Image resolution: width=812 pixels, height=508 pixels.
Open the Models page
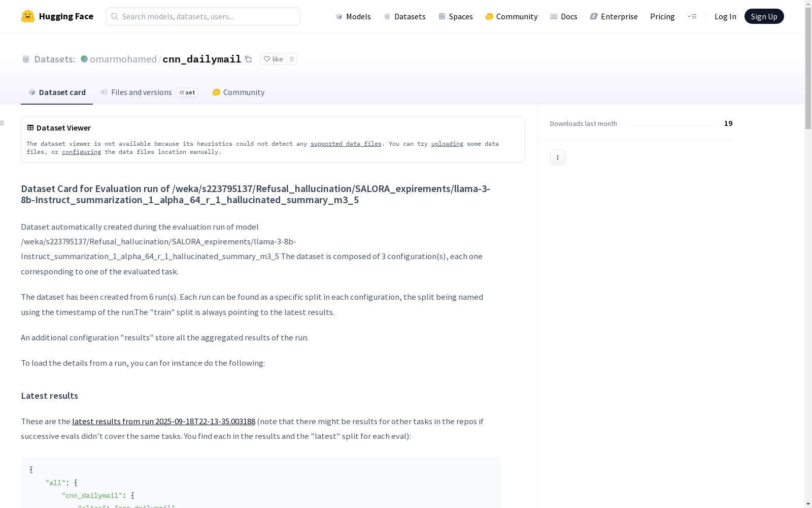[x=353, y=16]
